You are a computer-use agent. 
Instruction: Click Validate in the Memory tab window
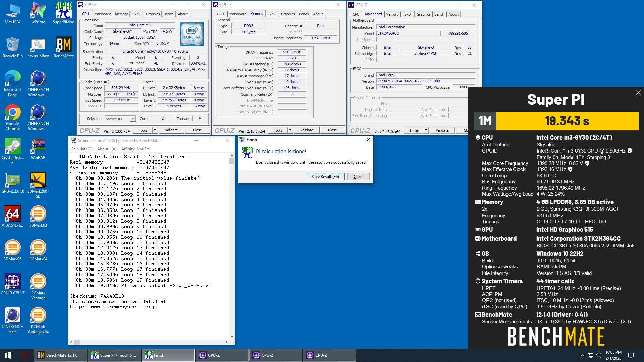[307, 130]
